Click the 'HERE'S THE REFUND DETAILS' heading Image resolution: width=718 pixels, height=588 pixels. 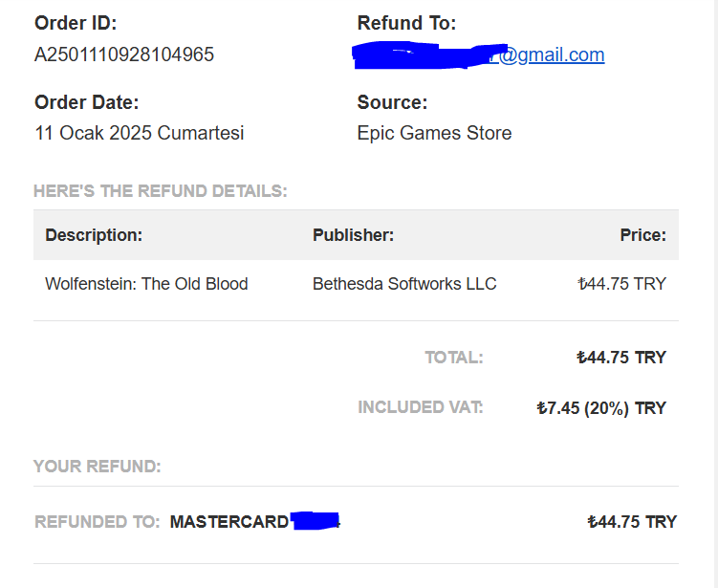[161, 191]
